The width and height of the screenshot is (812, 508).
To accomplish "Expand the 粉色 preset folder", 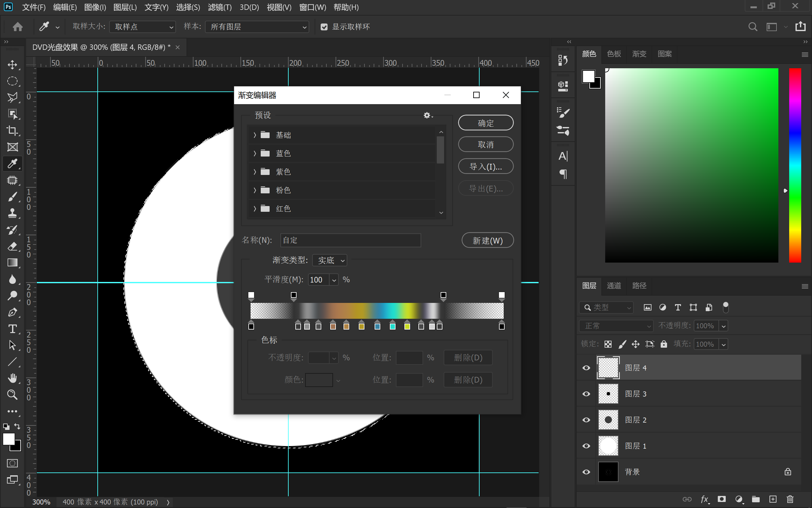I will click(x=255, y=190).
